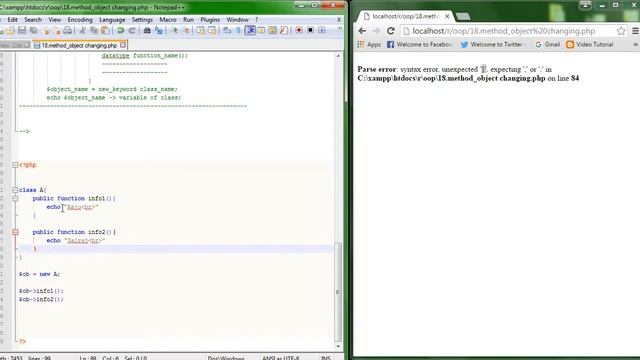This screenshot has height=360, width=640.
Task: Toggle the highlighted Indent Guide icon
Action: coord(250,31)
